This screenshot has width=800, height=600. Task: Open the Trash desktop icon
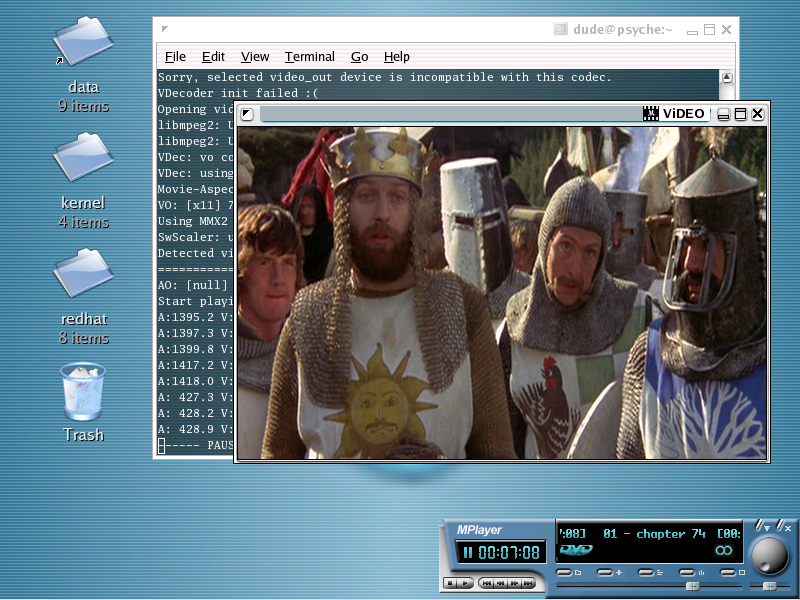pyautogui.click(x=83, y=391)
